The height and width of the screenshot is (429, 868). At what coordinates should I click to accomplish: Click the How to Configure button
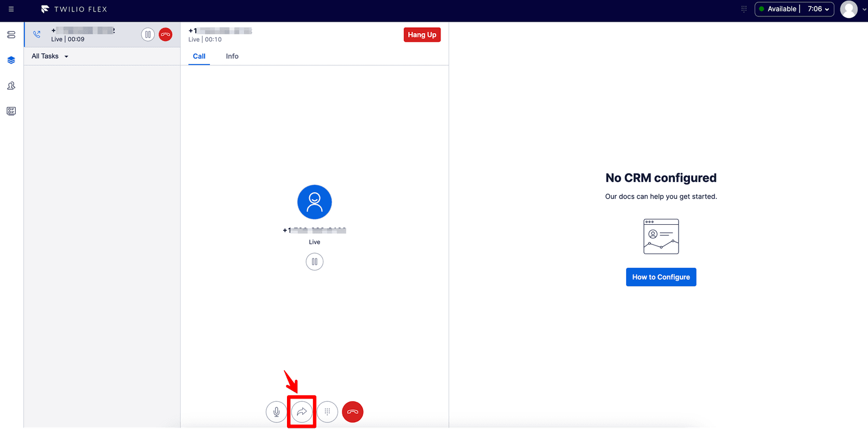pyautogui.click(x=661, y=277)
